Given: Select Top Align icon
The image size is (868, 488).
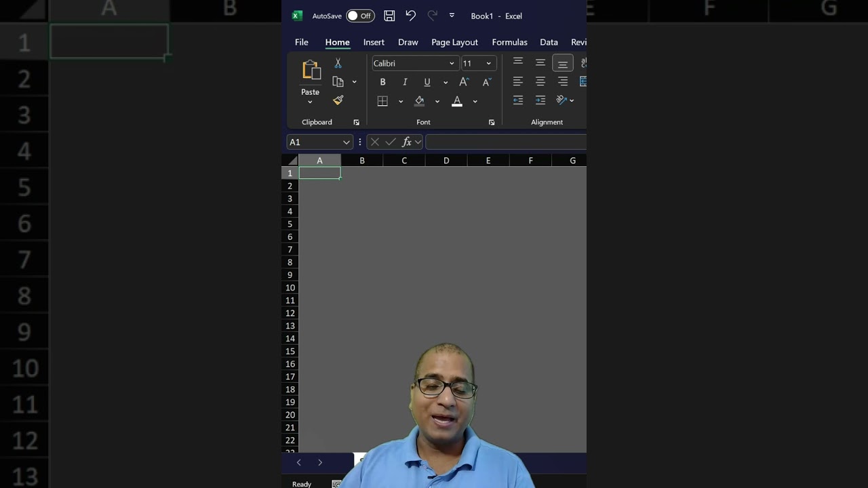Looking at the screenshot, I should [x=518, y=62].
